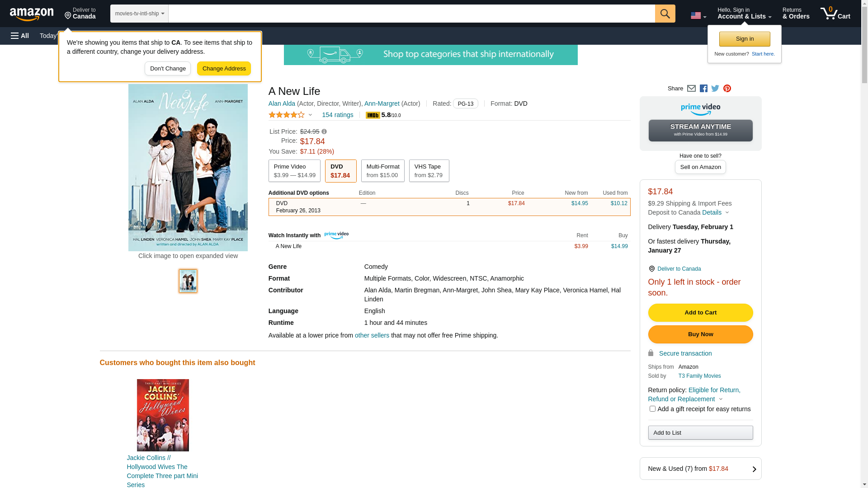Image resolution: width=868 pixels, height=488 pixels.
Task: Share on Twitter icon
Action: pyautogui.click(x=715, y=89)
